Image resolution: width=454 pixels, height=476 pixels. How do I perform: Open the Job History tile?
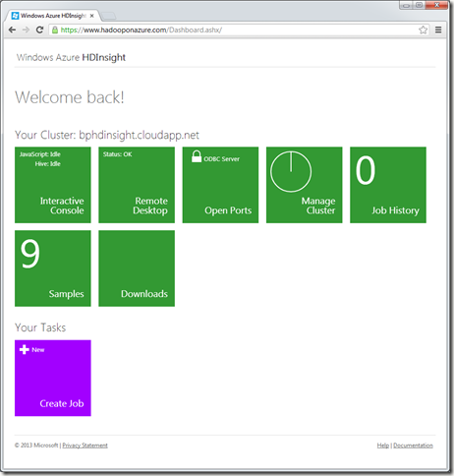(388, 185)
